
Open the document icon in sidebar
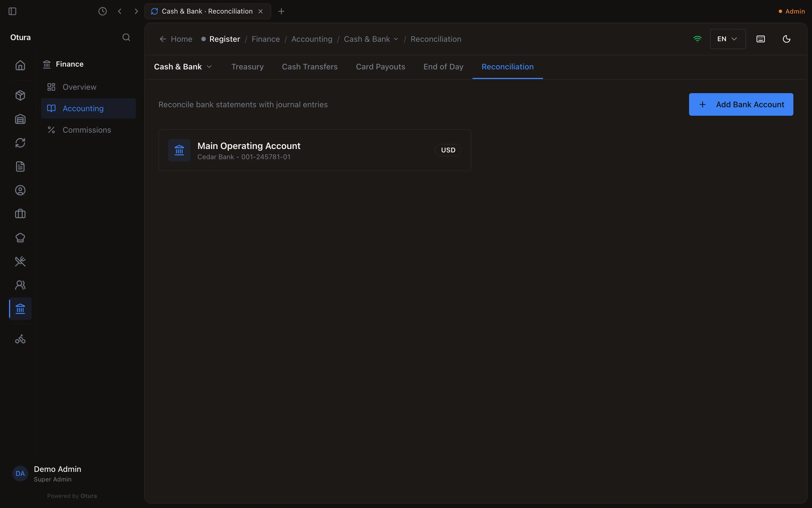(20, 167)
